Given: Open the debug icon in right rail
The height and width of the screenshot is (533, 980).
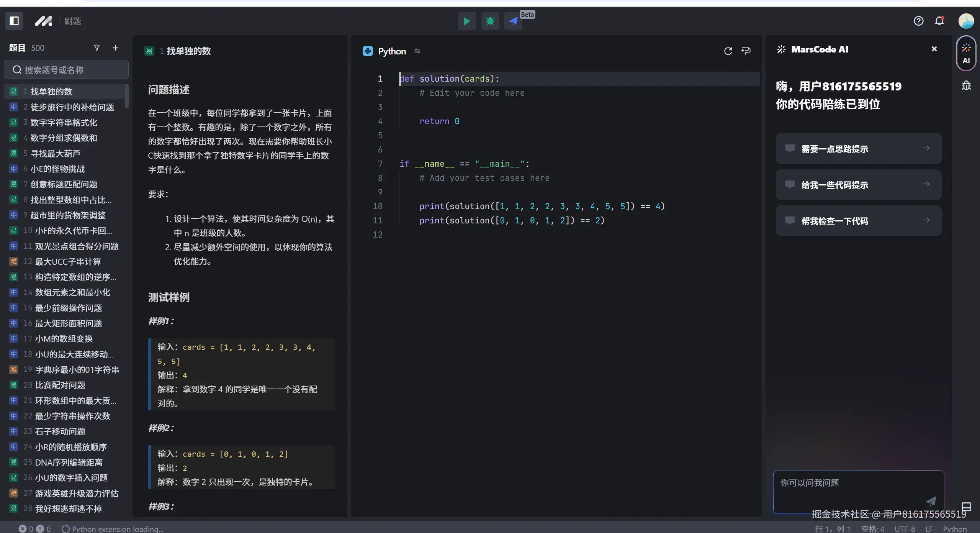Looking at the screenshot, I should pyautogui.click(x=966, y=85).
